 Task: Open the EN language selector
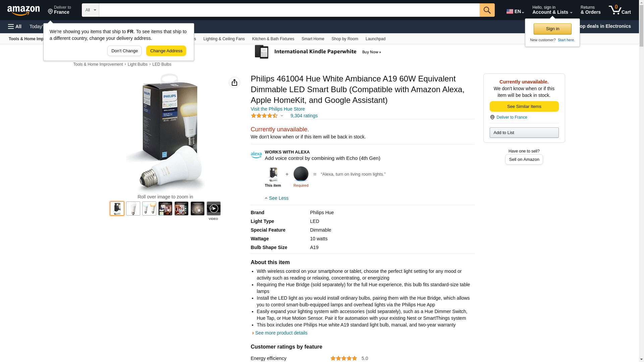(x=515, y=11)
